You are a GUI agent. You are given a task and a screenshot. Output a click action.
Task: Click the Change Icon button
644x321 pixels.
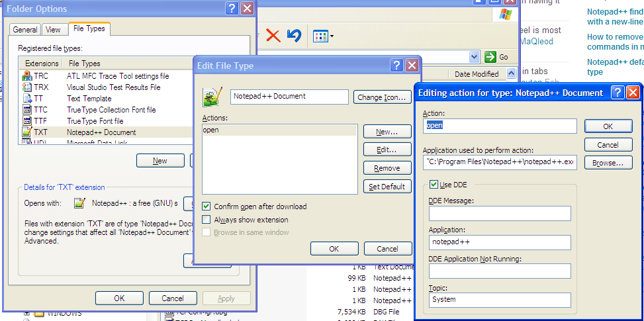(x=383, y=97)
